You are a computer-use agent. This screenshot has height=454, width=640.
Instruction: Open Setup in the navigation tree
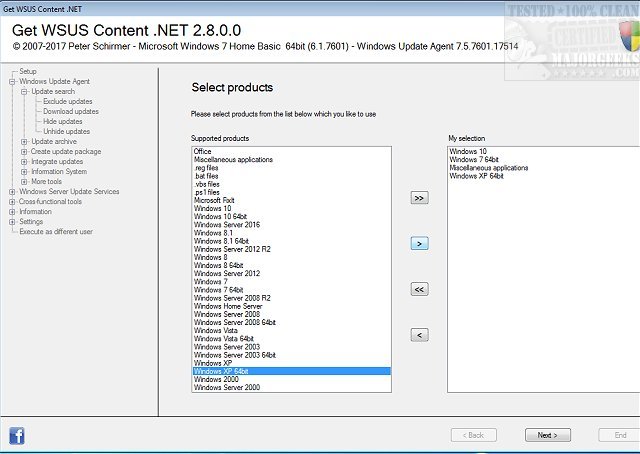pos(28,71)
